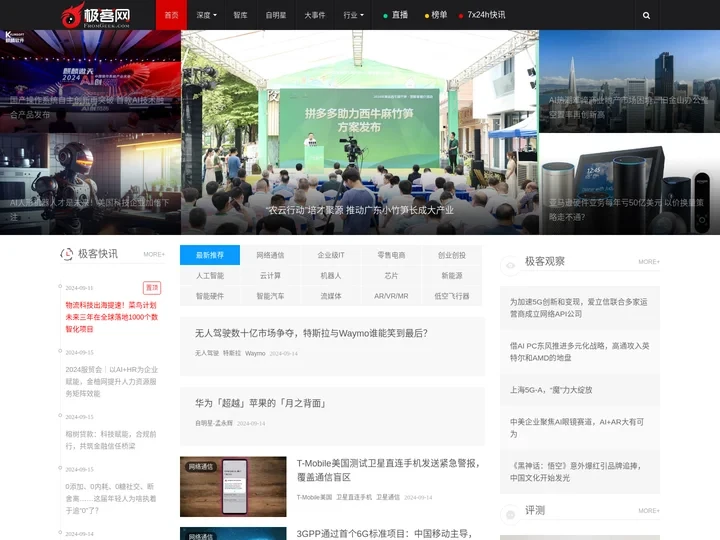The height and width of the screenshot is (540, 720).
Task: Click the 特斯拉 tag
Action: click(x=232, y=353)
